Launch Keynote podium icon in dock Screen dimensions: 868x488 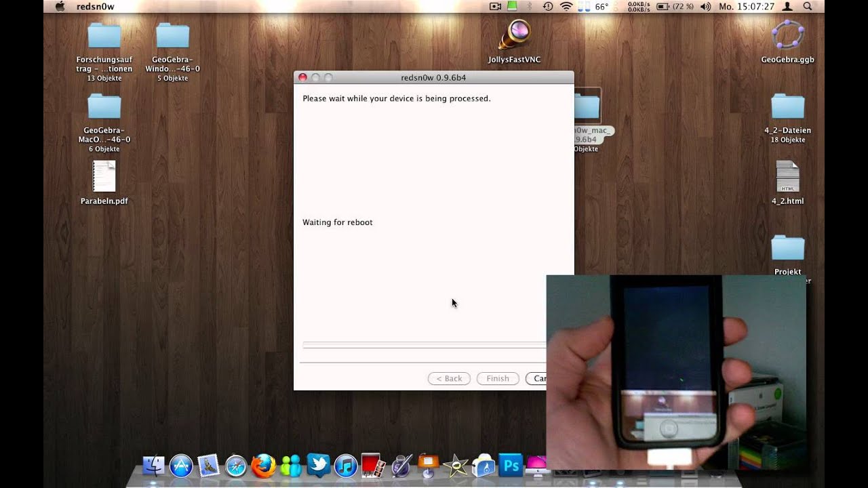point(429,466)
